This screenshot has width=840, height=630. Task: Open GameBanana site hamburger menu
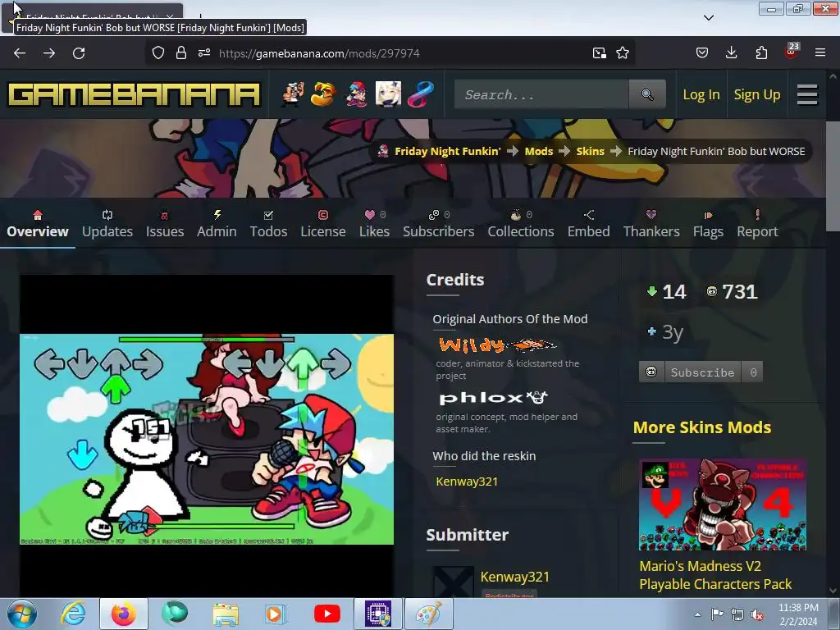pyautogui.click(x=807, y=95)
